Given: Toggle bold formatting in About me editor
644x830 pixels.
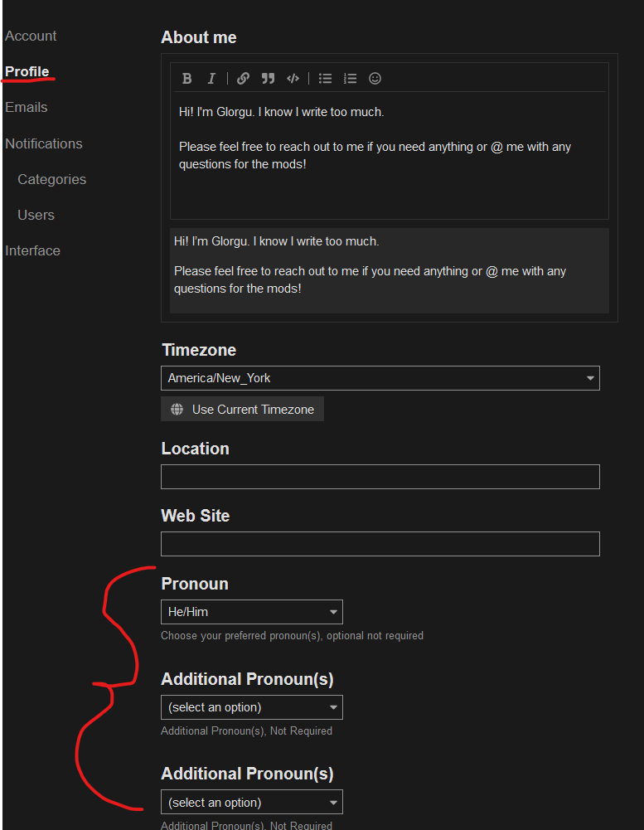Looking at the screenshot, I should pyautogui.click(x=187, y=79).
